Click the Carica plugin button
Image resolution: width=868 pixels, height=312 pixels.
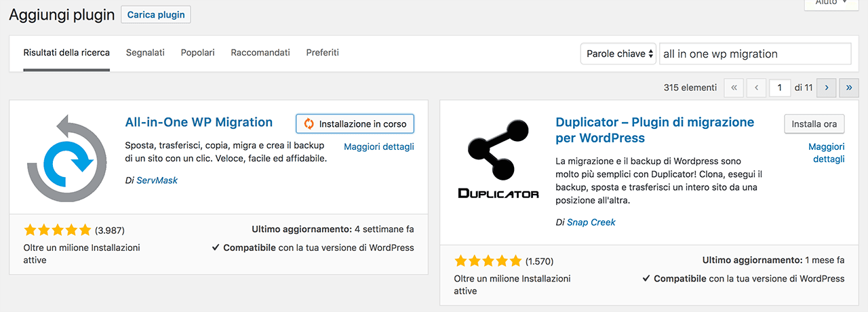pos(156,15)
